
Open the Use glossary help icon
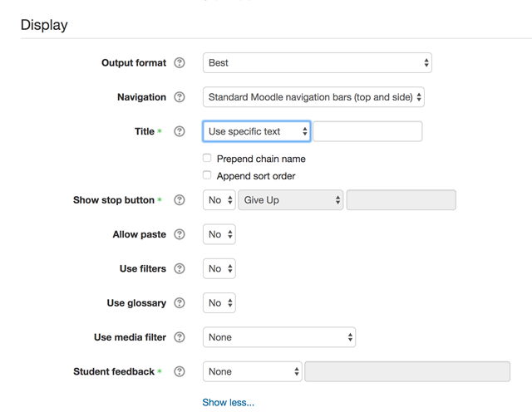pos(180,302)
